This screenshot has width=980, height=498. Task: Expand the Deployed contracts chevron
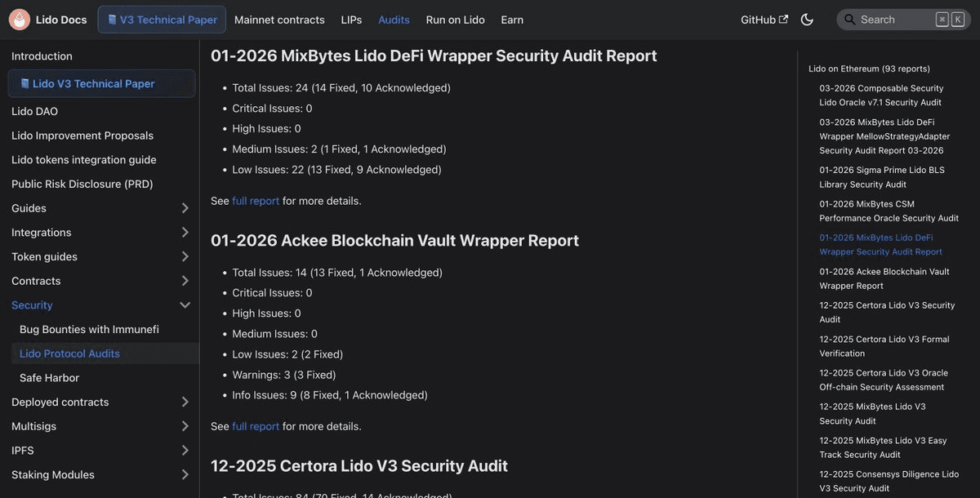coord(185,402)
